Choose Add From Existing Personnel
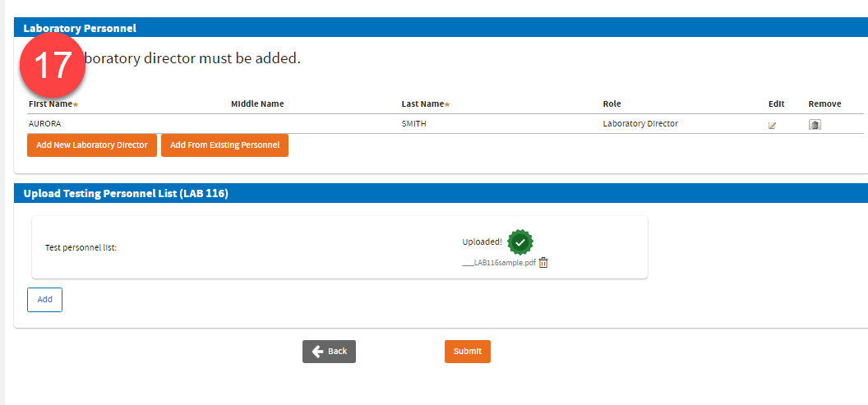The height and width of the screenshot is (405, 868). point(224,145)
